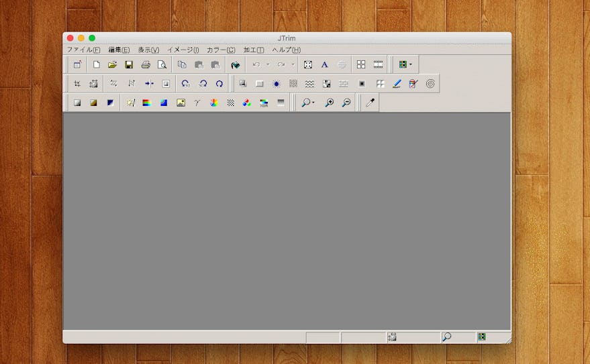Click the blue pencil drawing icon
The height and width of the screenshot is (364, 590).
tap(397, 84)
